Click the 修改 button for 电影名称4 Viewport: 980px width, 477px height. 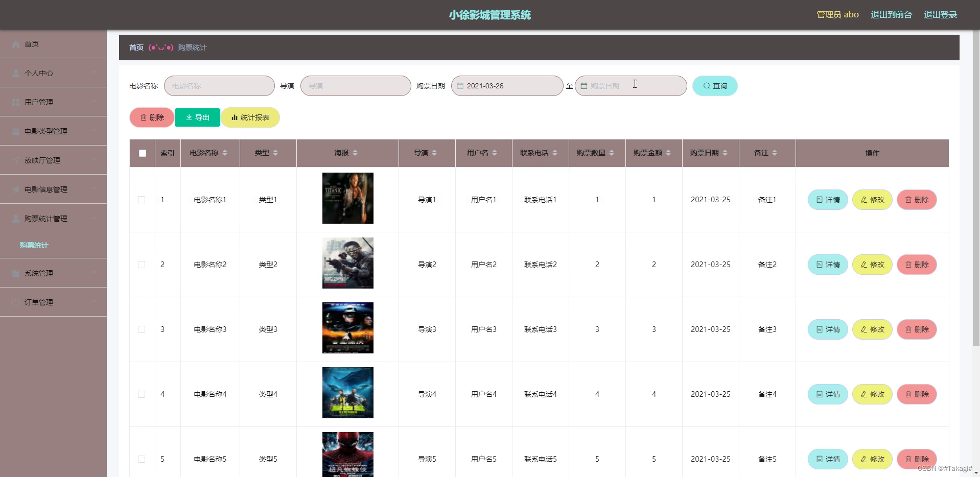(x=872, y=394)
